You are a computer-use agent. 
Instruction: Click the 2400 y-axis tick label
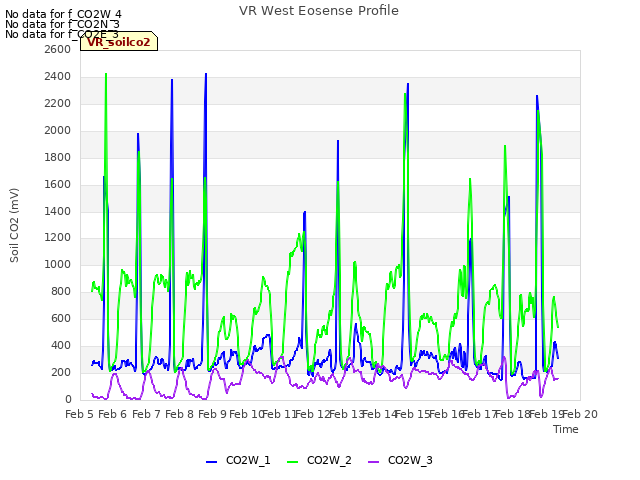[x=58, y=76]
